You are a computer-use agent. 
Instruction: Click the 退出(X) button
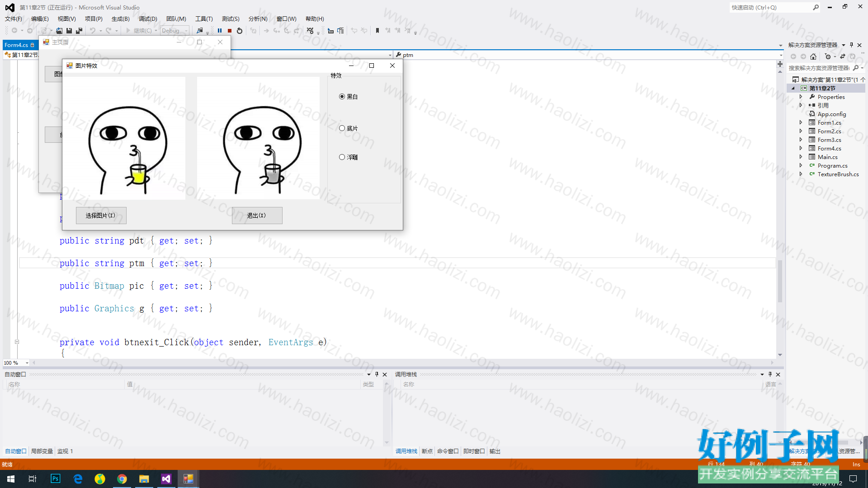(x=257, y=216)
